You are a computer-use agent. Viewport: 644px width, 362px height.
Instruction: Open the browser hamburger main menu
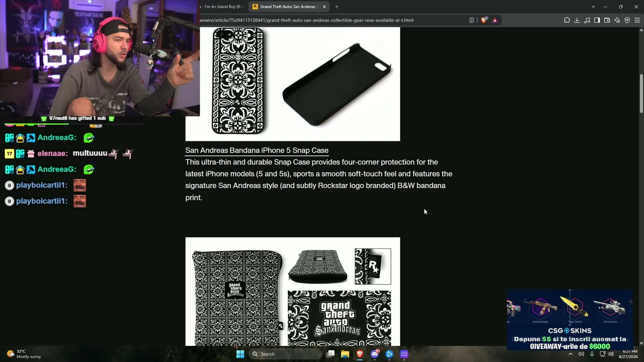[637, 20]
